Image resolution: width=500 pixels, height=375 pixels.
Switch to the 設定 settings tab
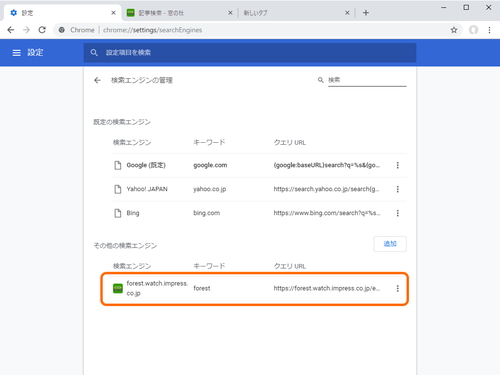[x=62, y=13]
